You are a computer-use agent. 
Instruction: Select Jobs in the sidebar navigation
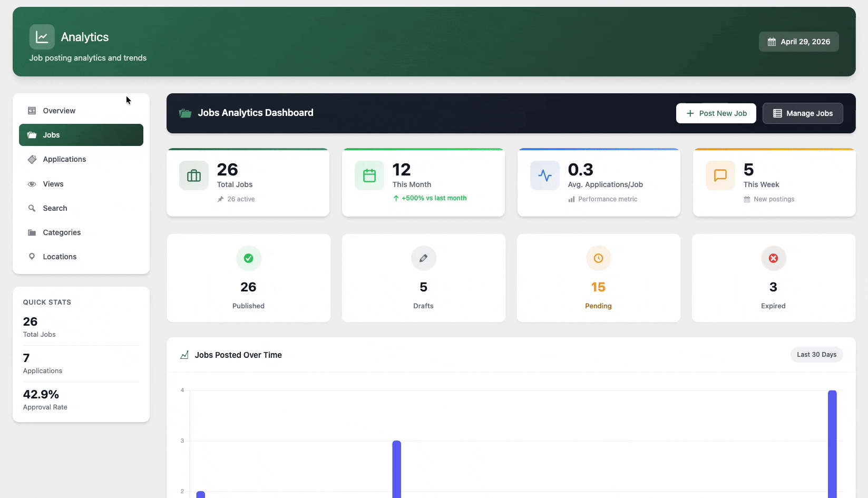(x=52, y=135)
